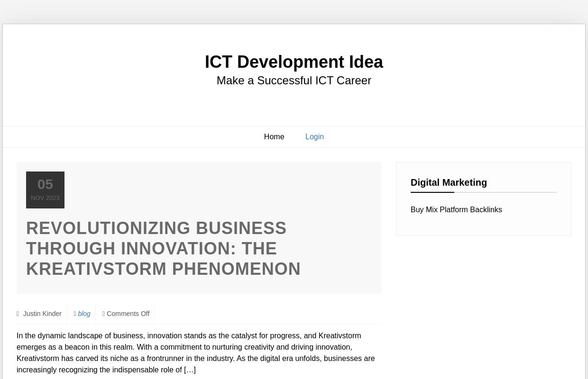Click the comments icon before Comments Off
Viewport: 588px width, 379px height.
tap(104, 314)
